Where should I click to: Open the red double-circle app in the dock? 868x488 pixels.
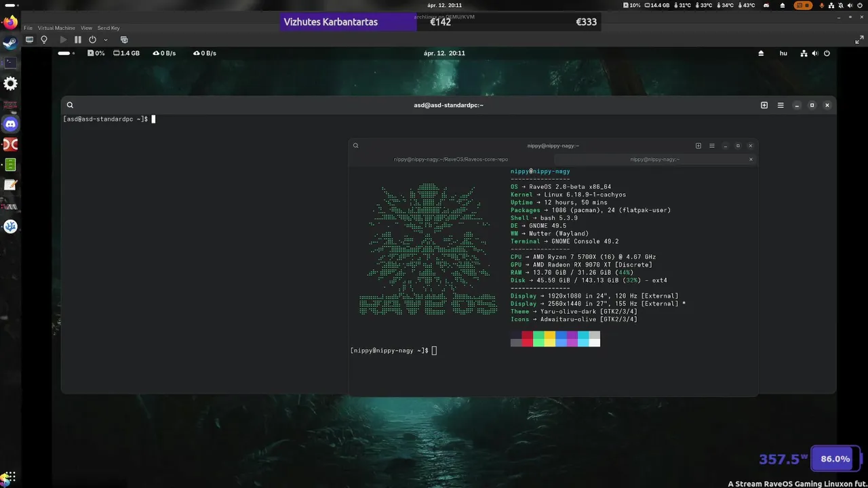(x=10, y=144)
